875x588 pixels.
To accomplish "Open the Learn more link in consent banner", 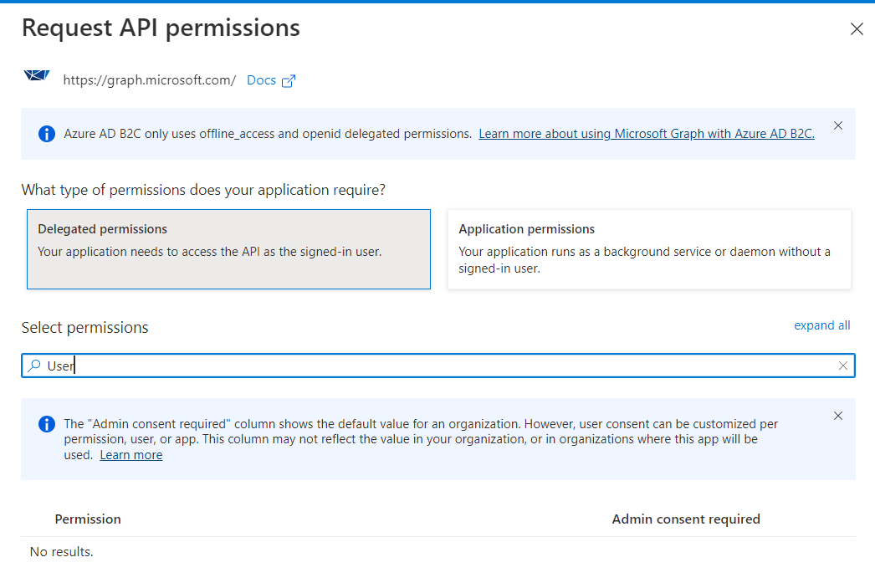I will click(x=131, y=455).
